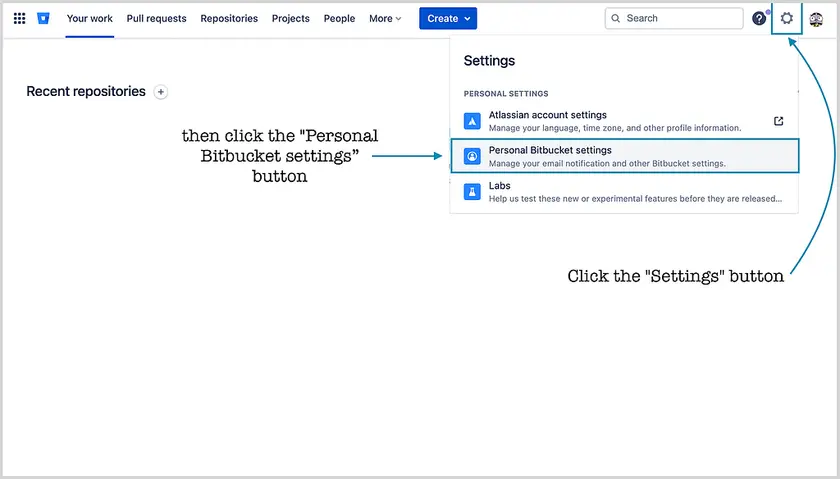
Task: Go to the Your work tab
Action: click(x=89, y=19)
